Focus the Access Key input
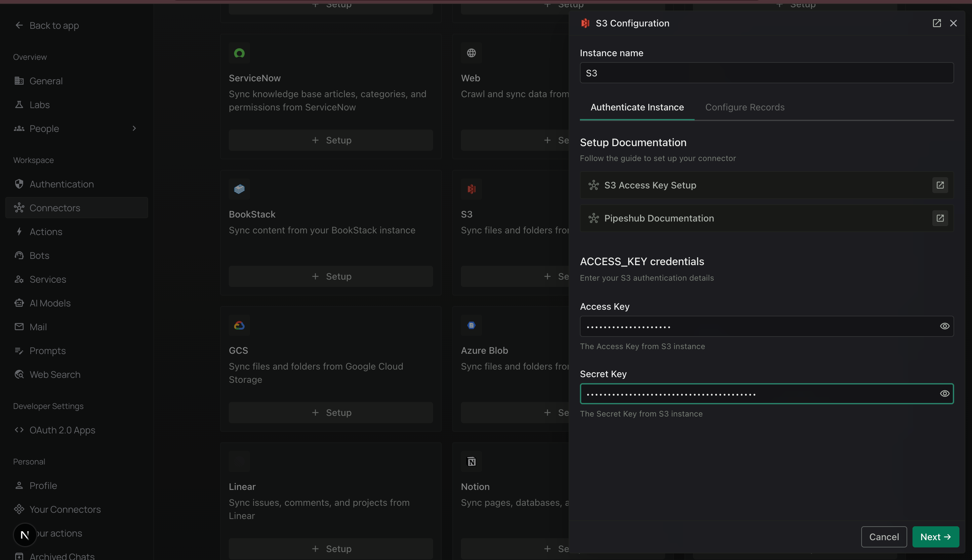 [x=767, y=326]
